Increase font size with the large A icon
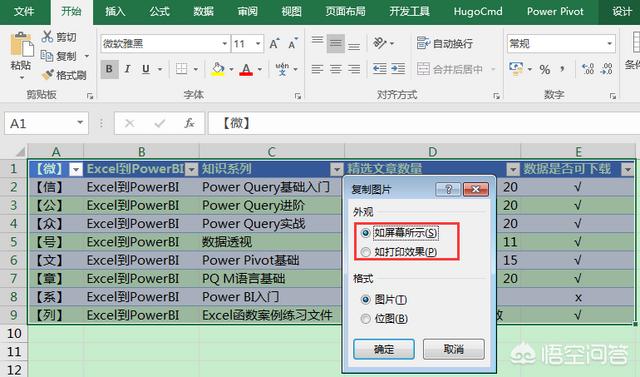Screen dimensions: 640x377 pos(274,44)
